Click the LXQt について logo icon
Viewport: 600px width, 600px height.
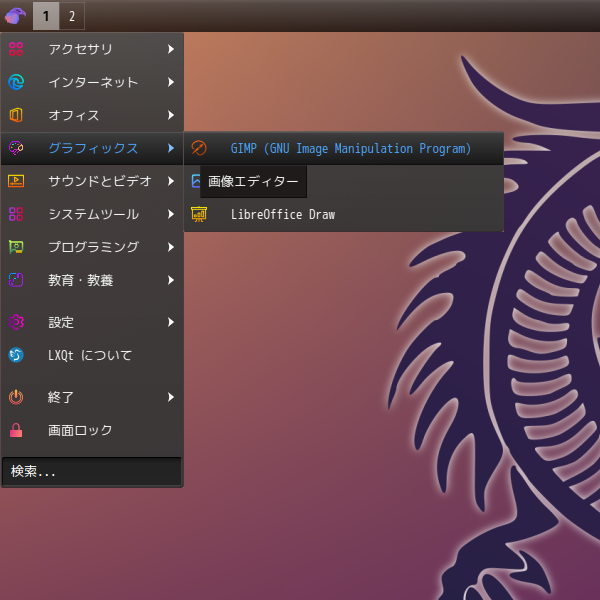click(x=16, y=355)
